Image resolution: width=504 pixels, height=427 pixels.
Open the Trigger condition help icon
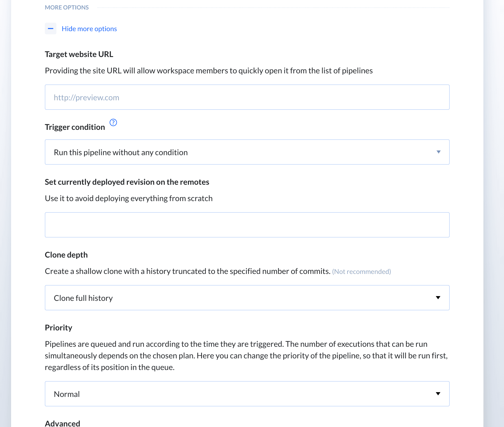pos(113,122)
